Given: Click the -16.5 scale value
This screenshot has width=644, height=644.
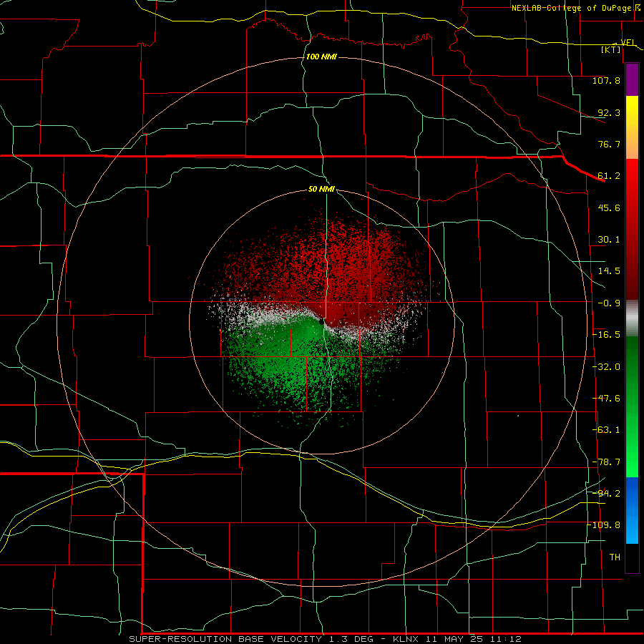Looking at the screenshot, I should [606, 335].
